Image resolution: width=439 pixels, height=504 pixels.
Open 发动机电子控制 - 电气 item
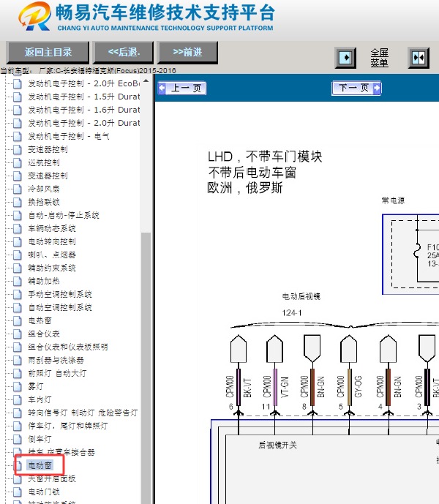coord(69,136)
